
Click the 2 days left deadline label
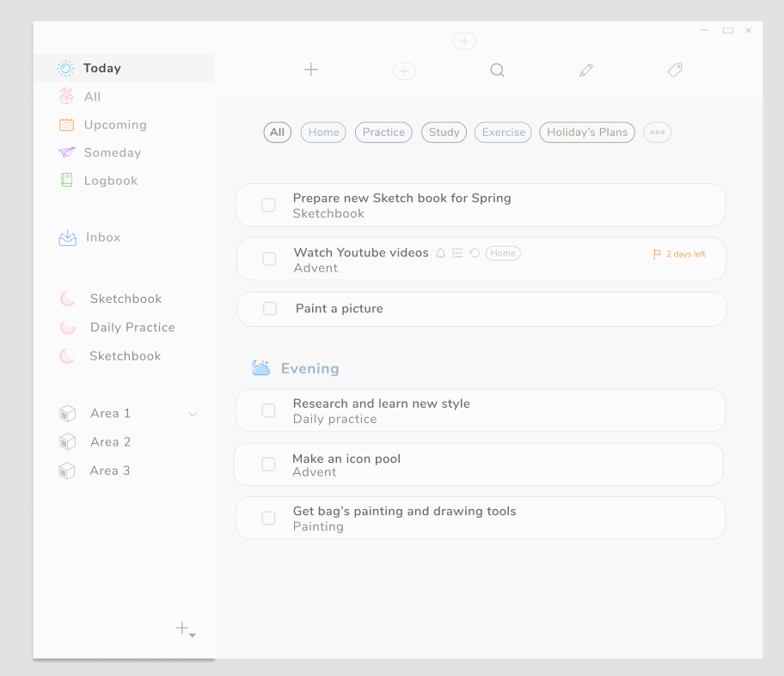pos(685,253)
